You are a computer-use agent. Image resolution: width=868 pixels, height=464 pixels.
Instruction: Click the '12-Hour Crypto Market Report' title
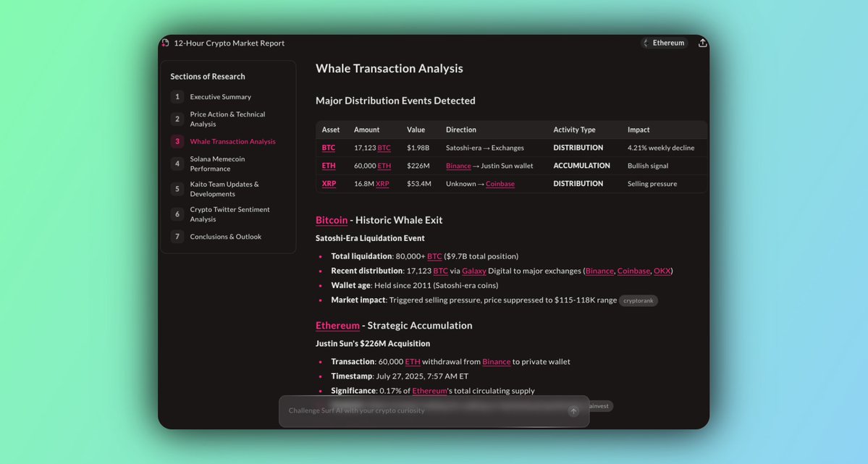tap(229, 43)
